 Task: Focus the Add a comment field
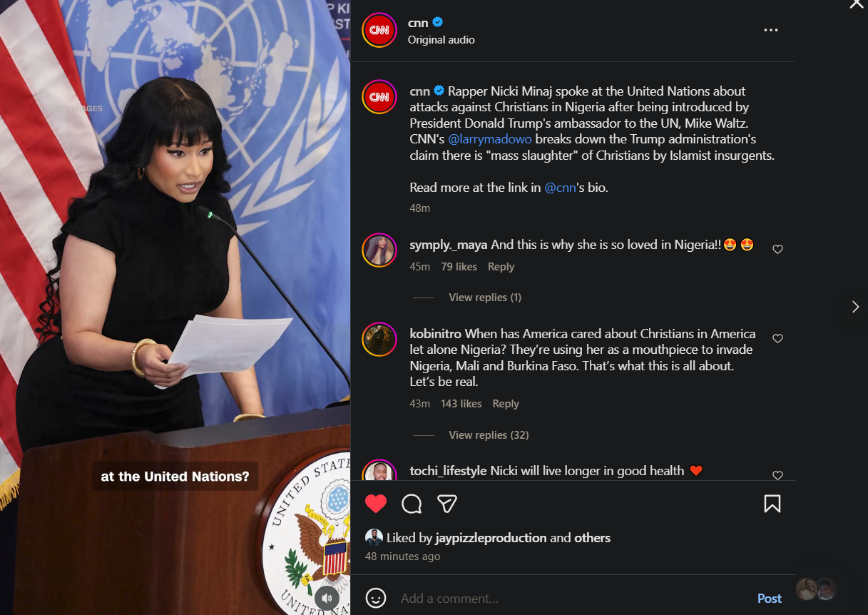(571, 599)
